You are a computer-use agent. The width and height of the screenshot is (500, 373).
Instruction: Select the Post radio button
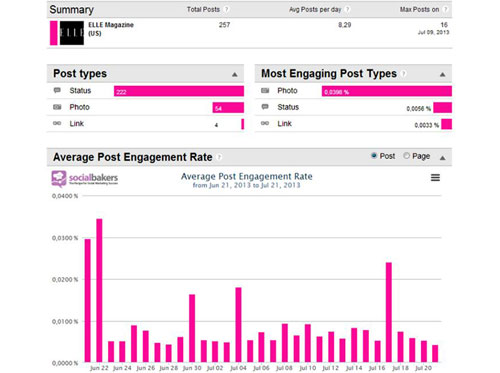tap(374, 156)
